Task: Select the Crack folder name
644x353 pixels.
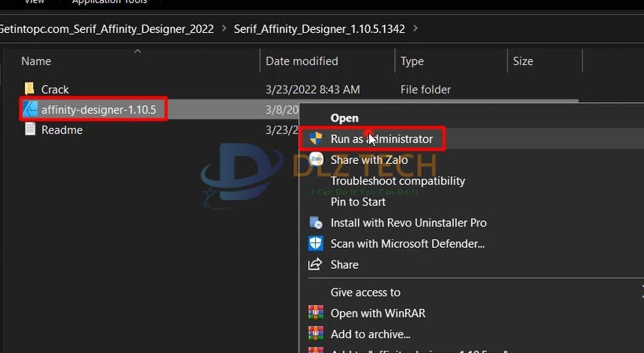Action: pyautogui.click(x=55, y=89)
